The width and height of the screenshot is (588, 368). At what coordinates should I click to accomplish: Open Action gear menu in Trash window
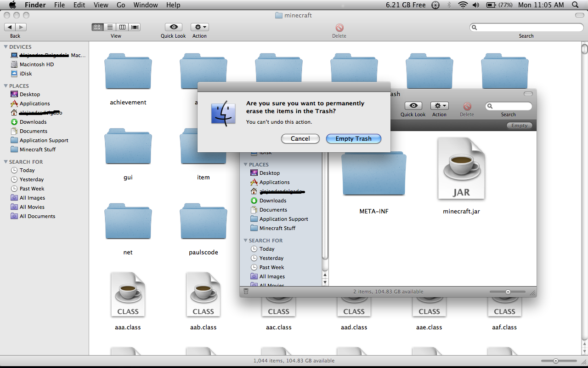[439, 106]
